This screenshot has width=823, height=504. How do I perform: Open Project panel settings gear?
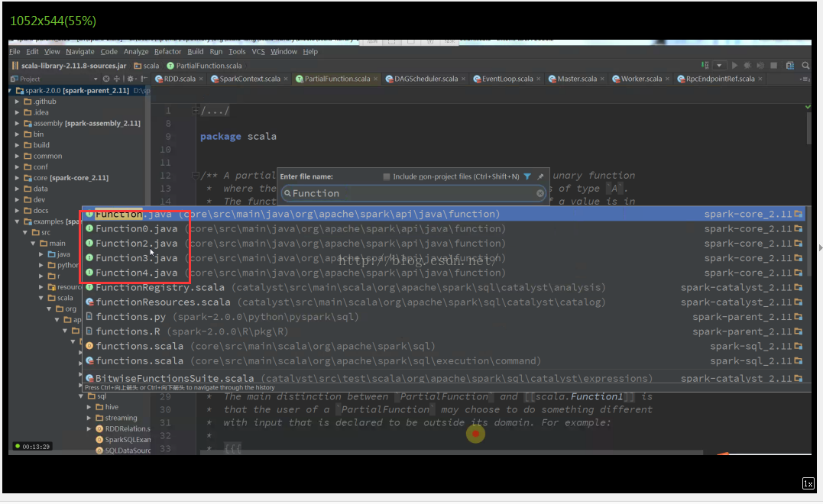[x=131, y=79]
